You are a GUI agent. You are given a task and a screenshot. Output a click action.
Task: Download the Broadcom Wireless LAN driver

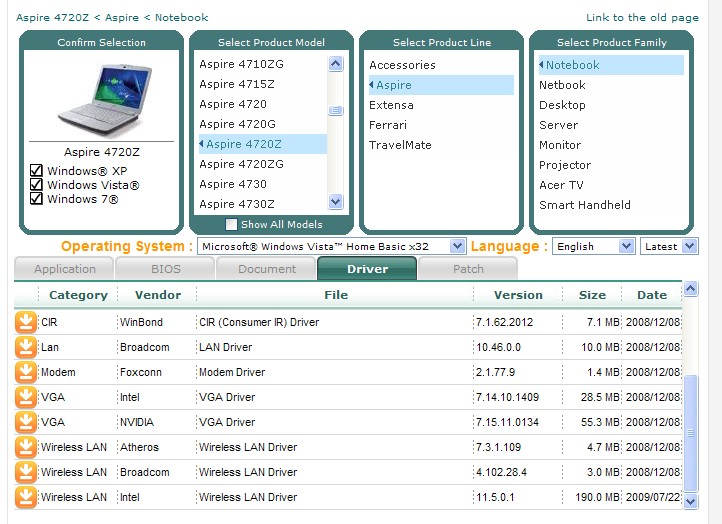pos(25,472)
